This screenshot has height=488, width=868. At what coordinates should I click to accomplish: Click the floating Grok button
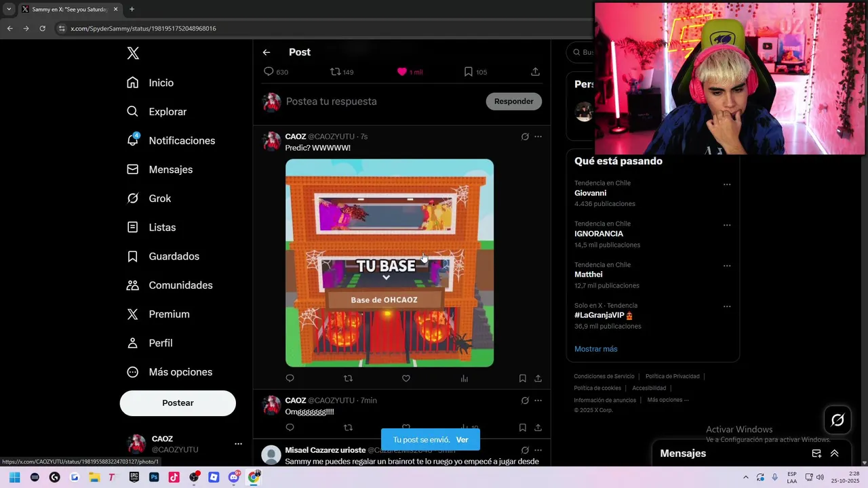tap(837, 420)
